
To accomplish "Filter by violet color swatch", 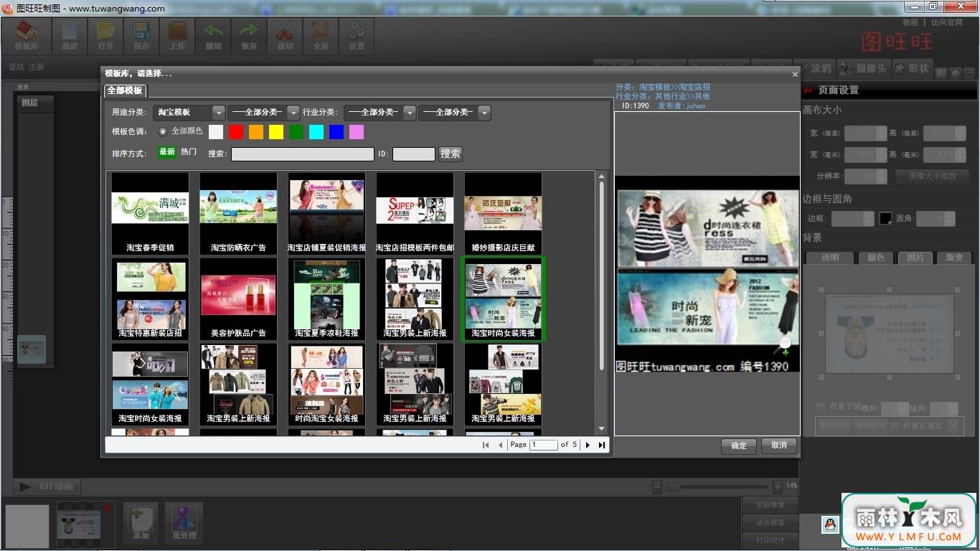I will [357, 132].
